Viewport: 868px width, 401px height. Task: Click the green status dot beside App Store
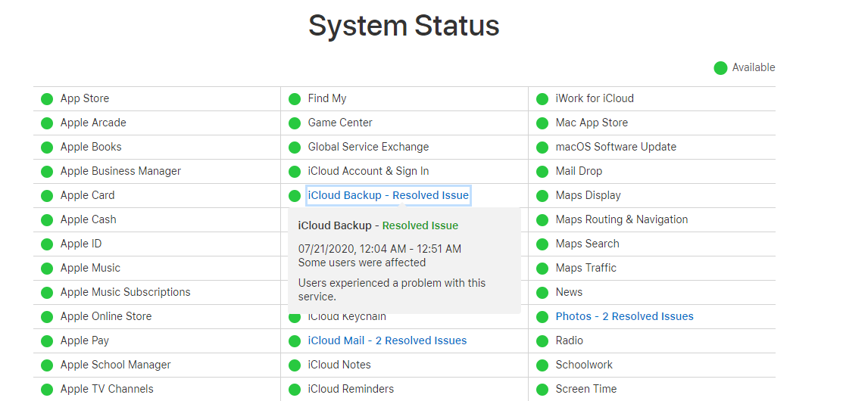(x=47, y=99)
